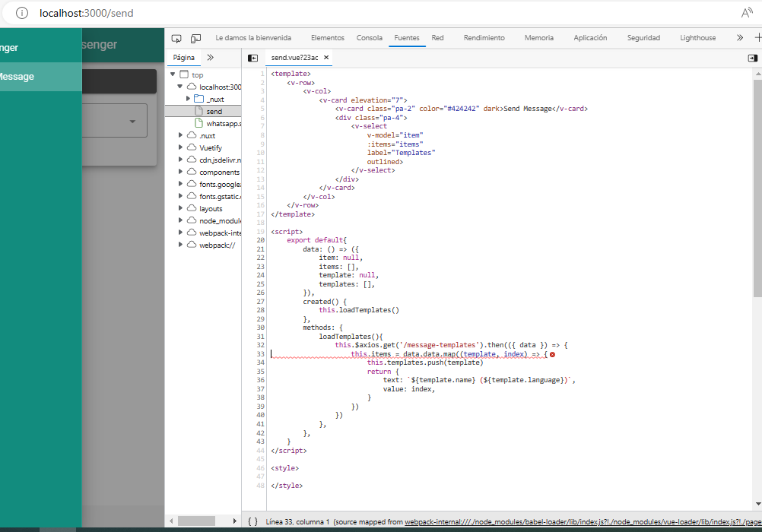Show more DevTools tabs with the chevron
Screen dimensions: 762x532
pos(739,38)
